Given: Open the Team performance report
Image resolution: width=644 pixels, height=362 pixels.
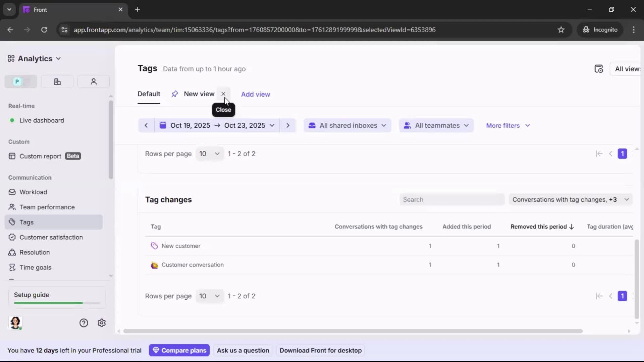Looking at the screenshot, I should 47,207.
